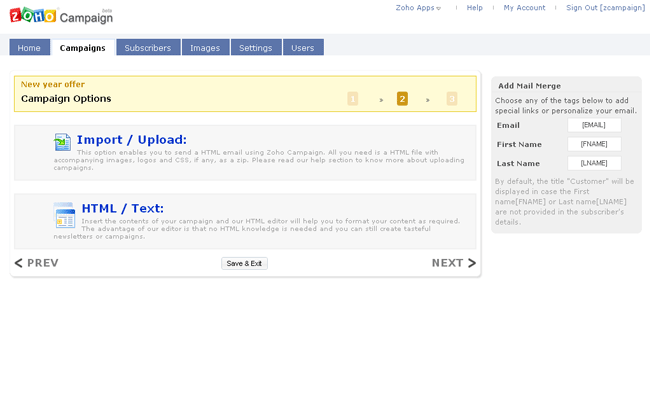Viewport: 650px width, 411px height.
Task: Click the NEXT right arrow
Action: (x=472, y=263)
